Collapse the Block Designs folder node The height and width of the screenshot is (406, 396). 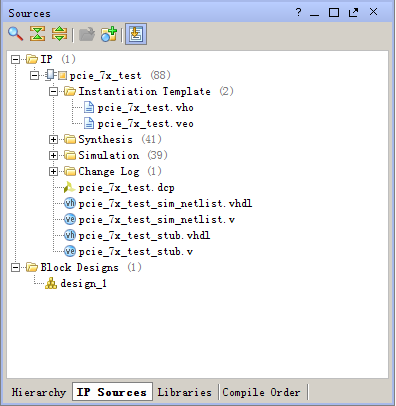pyautogui.click(x=15, y=267)
